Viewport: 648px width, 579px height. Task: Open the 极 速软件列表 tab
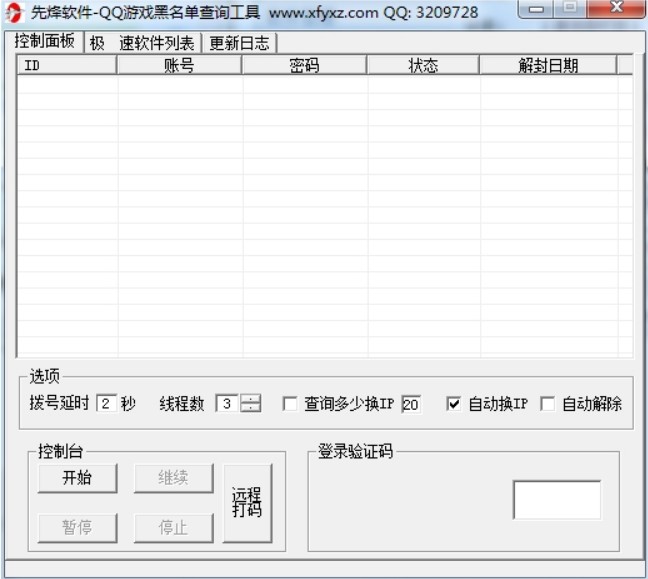tap(142, 43)
